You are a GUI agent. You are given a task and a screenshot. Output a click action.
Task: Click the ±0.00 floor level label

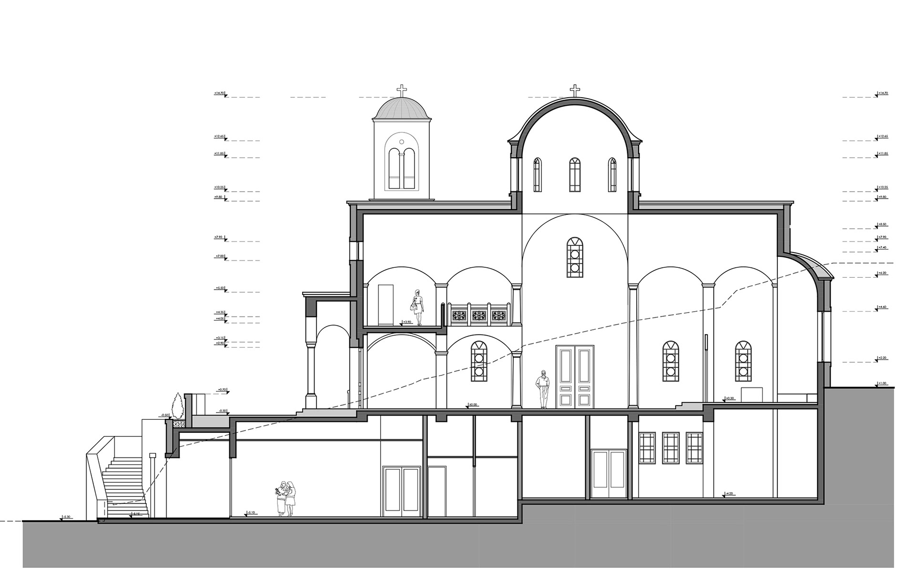tap(472, 405)
